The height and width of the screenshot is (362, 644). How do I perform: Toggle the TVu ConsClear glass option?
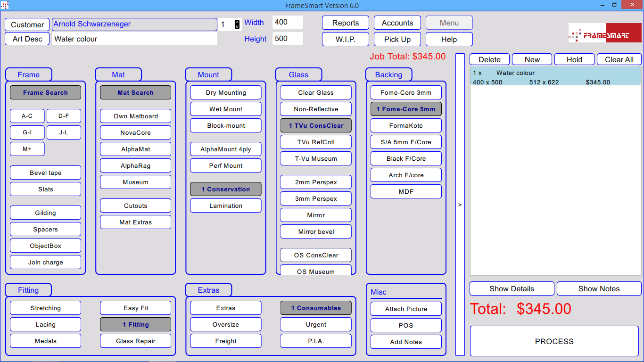click(316, 126)
